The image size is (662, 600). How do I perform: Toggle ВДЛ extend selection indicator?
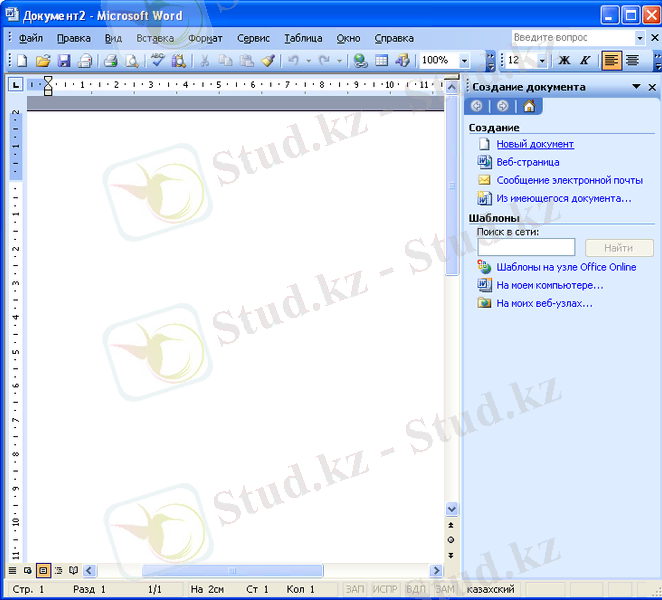(x=416, y=589)
